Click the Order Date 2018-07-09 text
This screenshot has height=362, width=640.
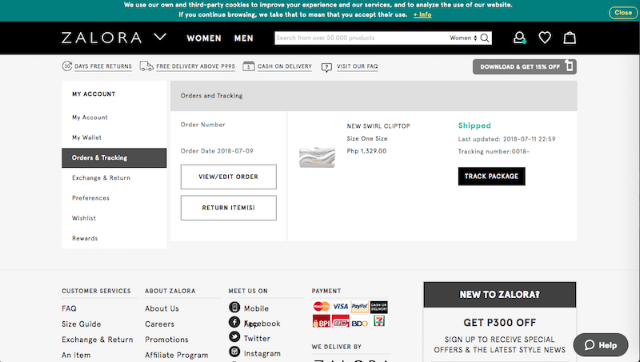217,151
